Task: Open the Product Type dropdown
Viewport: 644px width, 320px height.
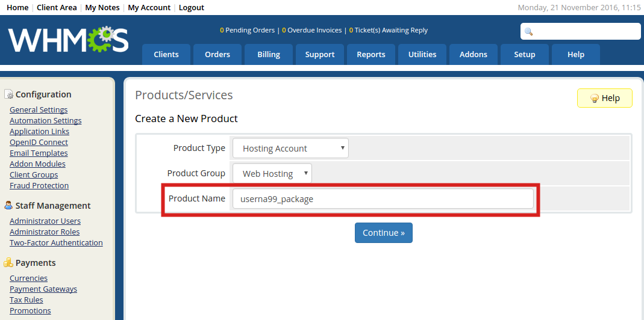Action: point(290,148)
